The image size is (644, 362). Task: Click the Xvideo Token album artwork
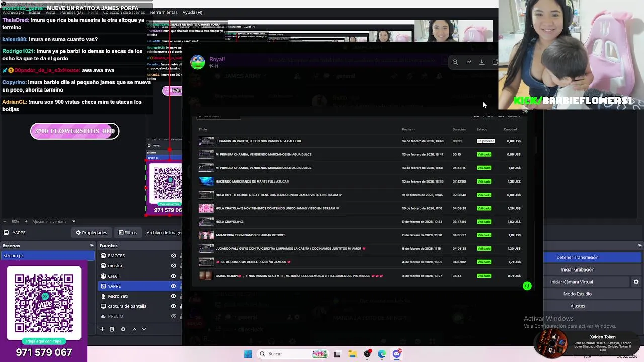click(551, 344)
